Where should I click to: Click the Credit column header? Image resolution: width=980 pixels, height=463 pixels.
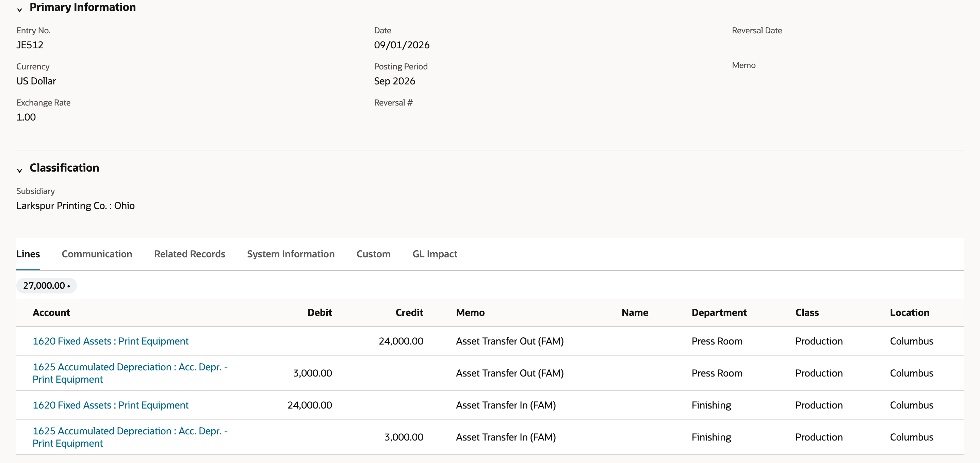tap(409, 313)
